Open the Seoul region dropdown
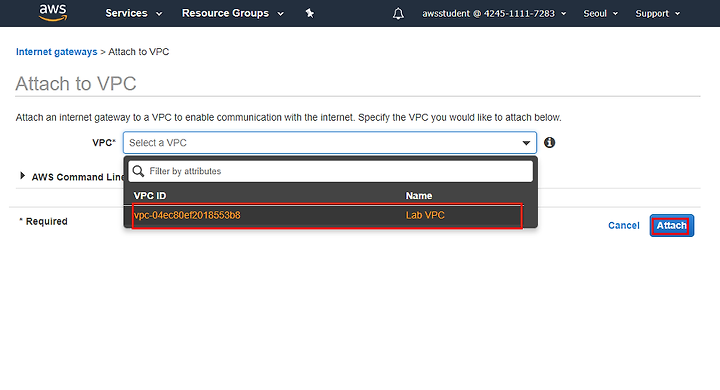720x390 pixels. click(601, 14)
